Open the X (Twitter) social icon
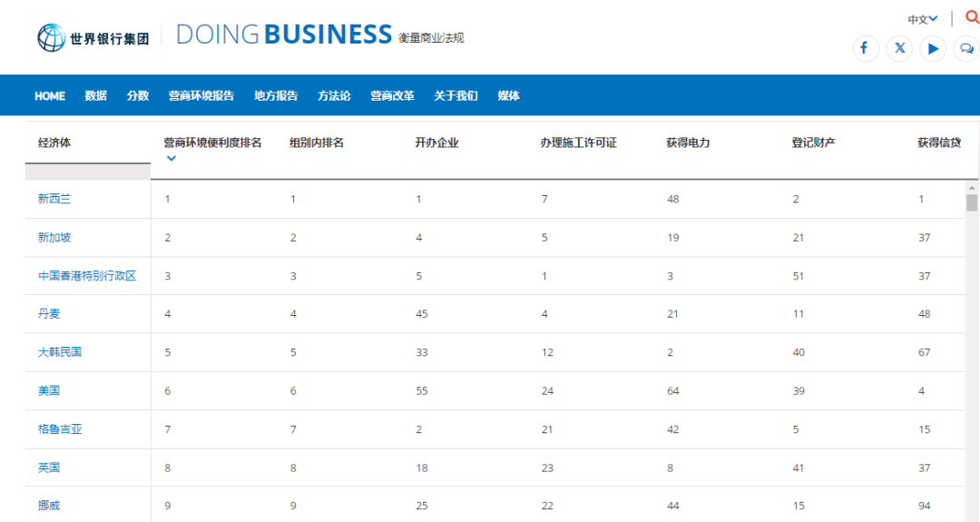 899,48
